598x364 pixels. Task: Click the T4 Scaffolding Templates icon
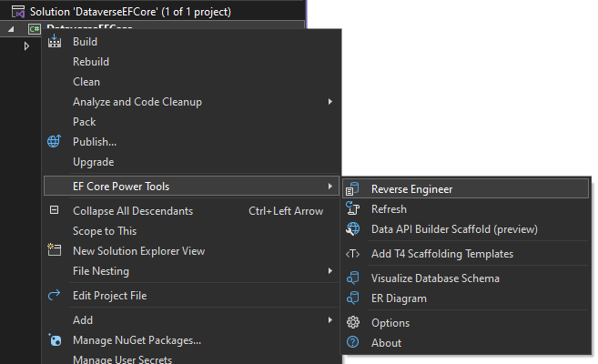[352, 254]
